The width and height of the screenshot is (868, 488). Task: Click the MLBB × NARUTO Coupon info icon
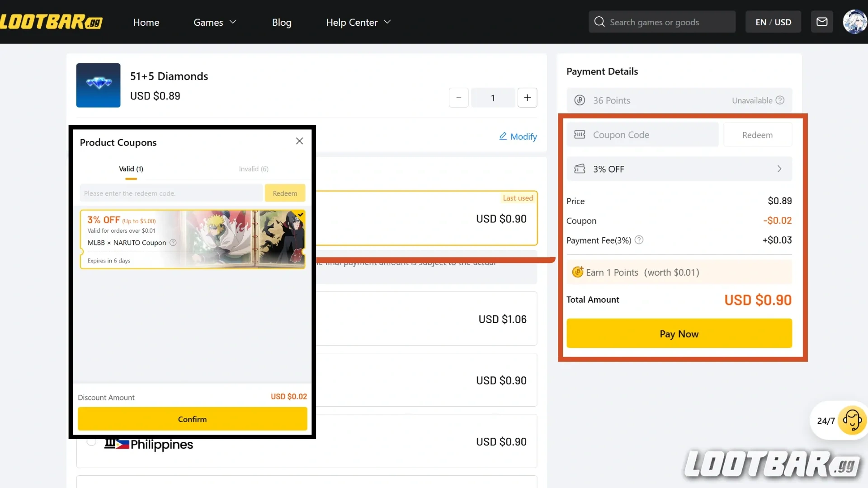point(173,243)
